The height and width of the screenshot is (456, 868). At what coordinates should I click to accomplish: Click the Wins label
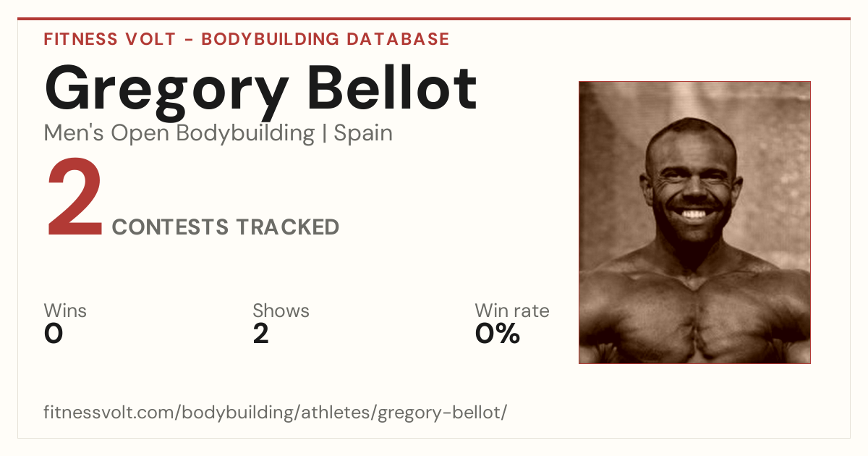(x=65, y=311)
